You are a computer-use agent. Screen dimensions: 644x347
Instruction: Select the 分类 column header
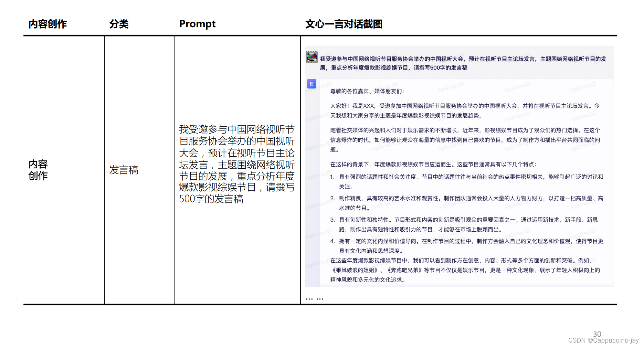[x=119, y=24]
